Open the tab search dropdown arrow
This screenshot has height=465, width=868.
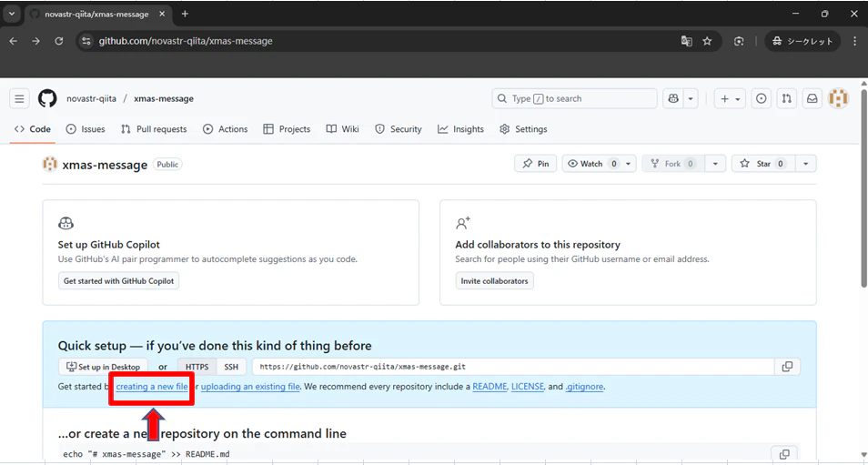11,14
